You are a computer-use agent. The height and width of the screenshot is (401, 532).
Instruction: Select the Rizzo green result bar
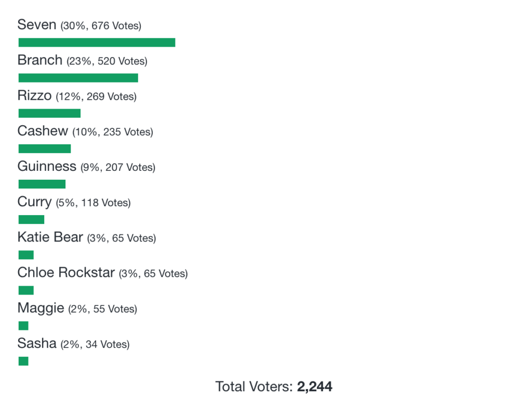click(x=49, y=113)
